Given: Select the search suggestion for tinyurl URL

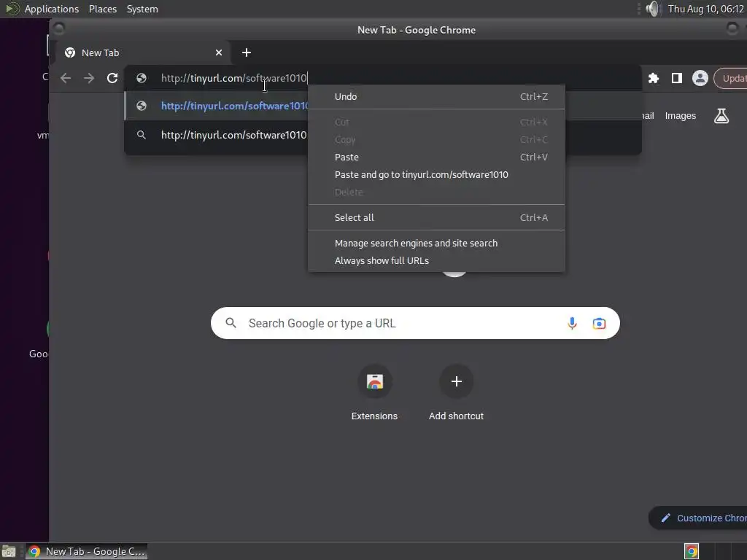Looking at the screenshot, I should (x=217, y=135).
